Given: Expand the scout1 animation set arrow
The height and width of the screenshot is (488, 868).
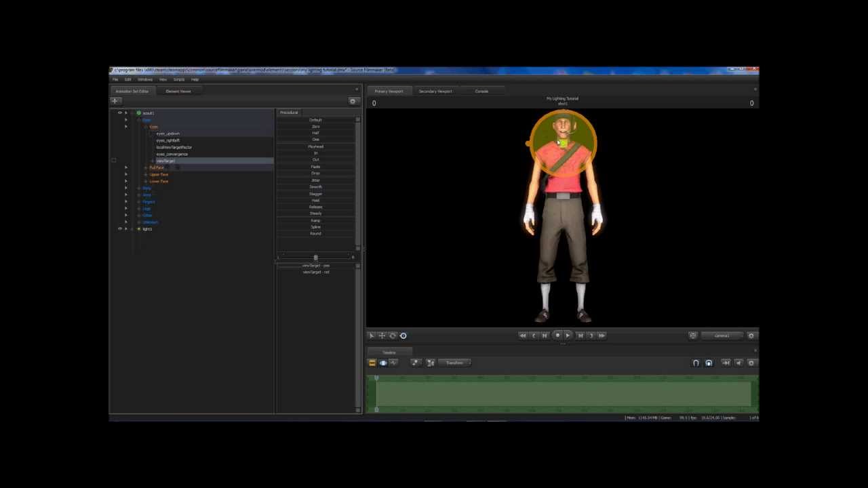Looking at the screenshot, I should 126,113.
